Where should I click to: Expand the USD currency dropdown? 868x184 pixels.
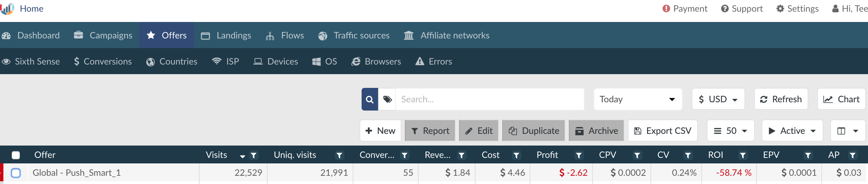[x=718, y=99]
